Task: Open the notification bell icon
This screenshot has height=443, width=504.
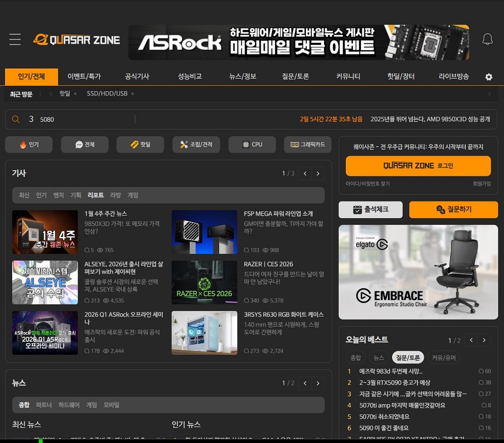Action: 487,39
